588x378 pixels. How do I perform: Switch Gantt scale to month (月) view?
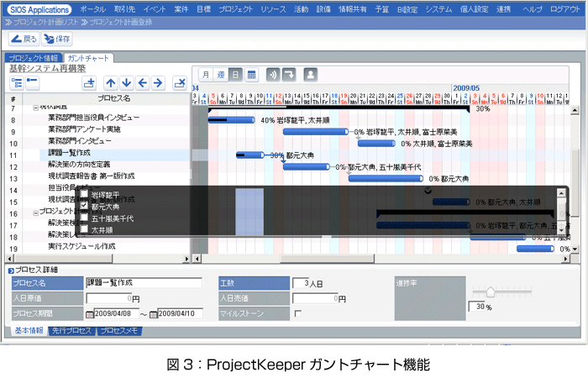click(x=206, y=75)
